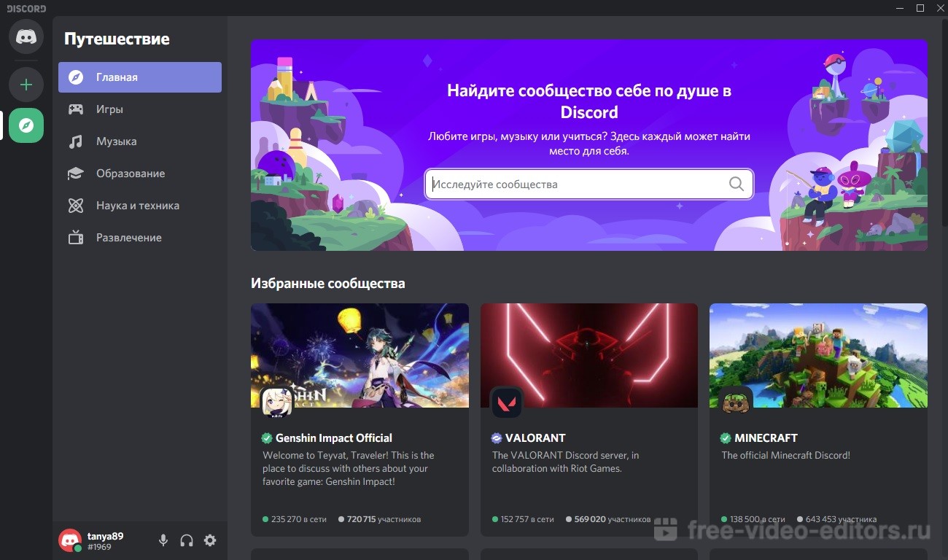948x560 pixels.
Task: Click #1969 user tag
Action: pyautogui.click(x=99, y=547)
